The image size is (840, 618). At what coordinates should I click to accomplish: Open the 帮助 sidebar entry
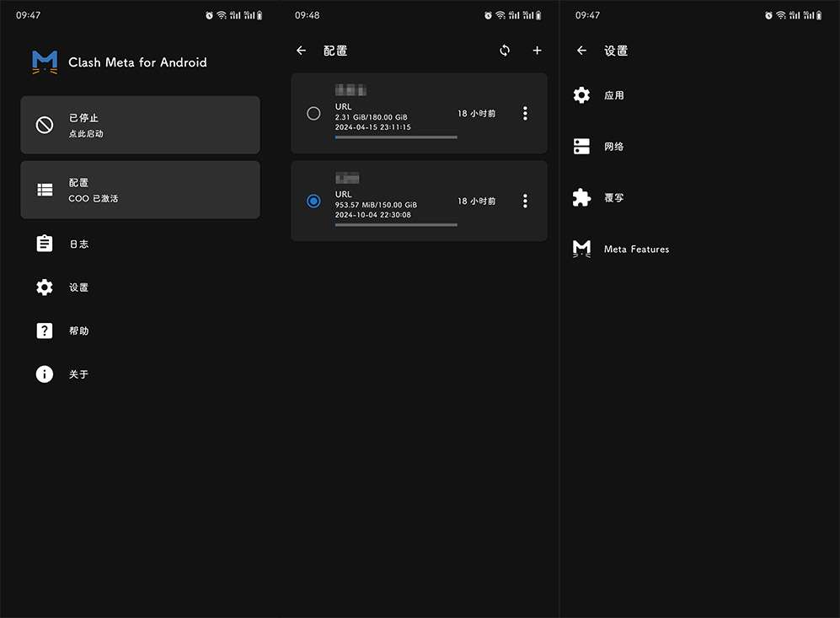(45, 330)
